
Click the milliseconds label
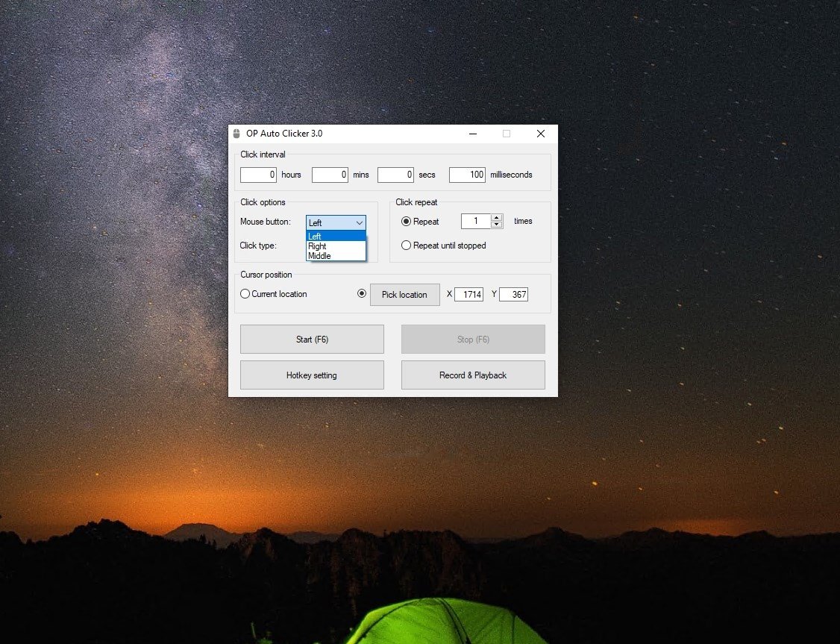[x=511, y=175]
